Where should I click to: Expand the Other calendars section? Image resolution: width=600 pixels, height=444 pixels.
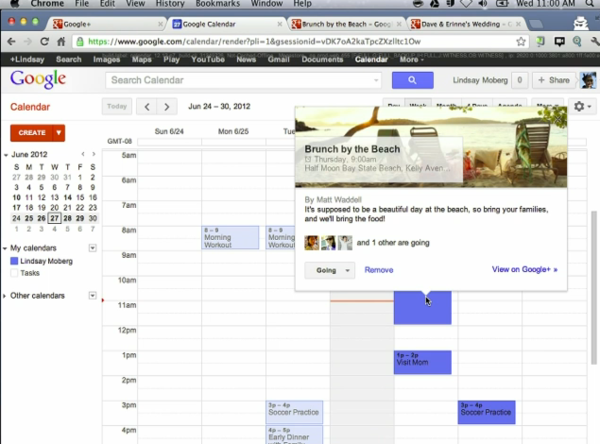[5, 296]
